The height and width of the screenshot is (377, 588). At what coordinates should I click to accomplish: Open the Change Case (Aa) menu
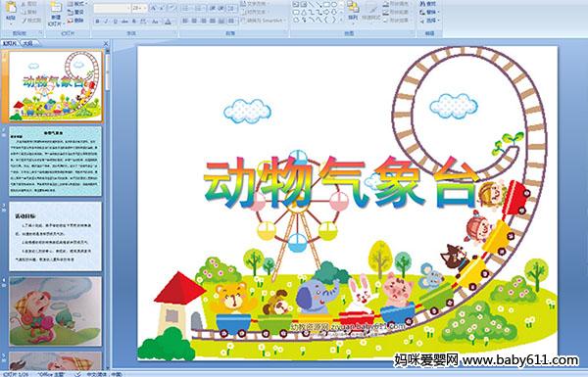155,22
